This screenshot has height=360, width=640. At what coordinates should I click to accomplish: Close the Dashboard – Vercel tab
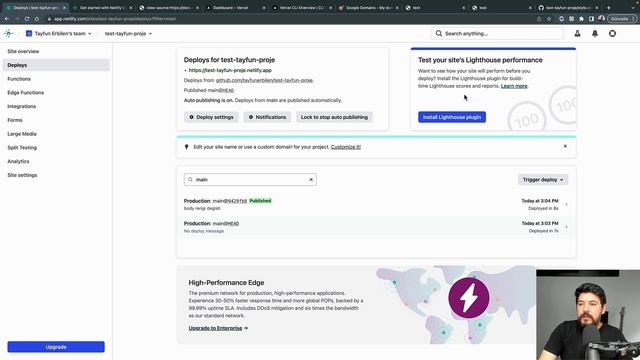point(264,8)
